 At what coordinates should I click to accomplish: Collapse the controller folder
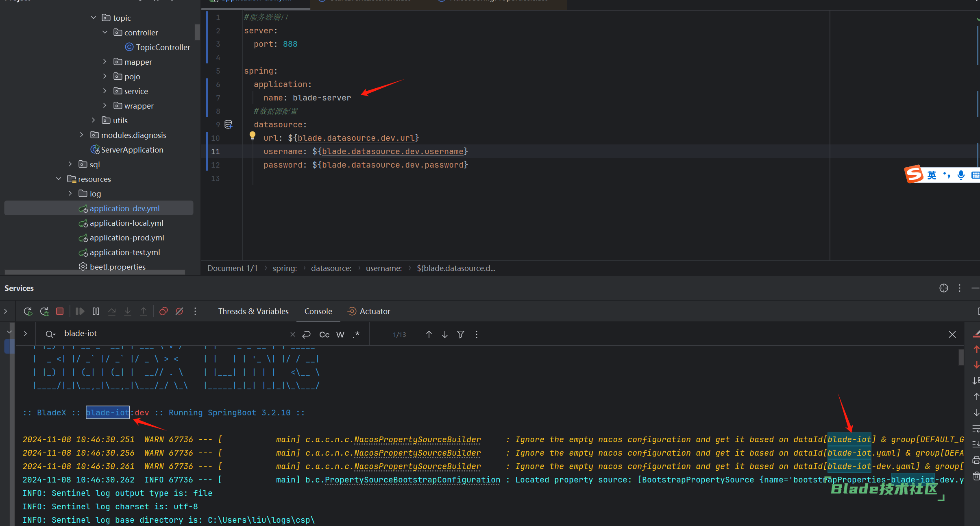coord(105,32)
